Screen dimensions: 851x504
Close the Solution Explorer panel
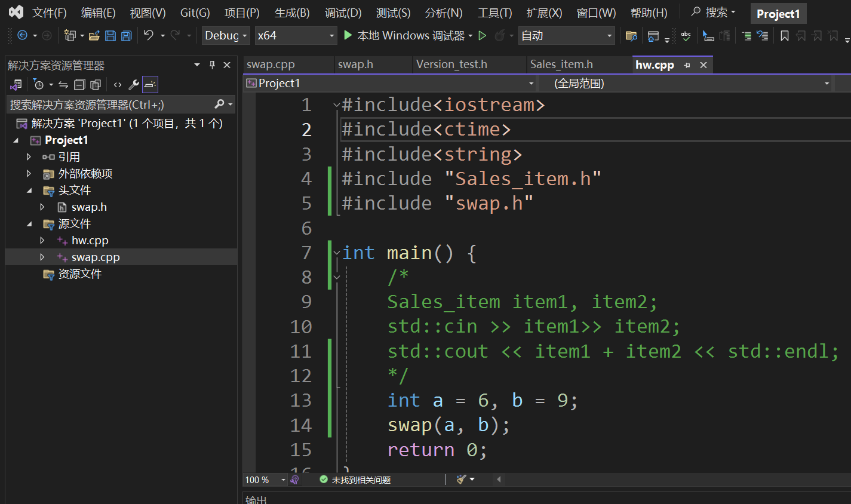[x=227, y=65]
